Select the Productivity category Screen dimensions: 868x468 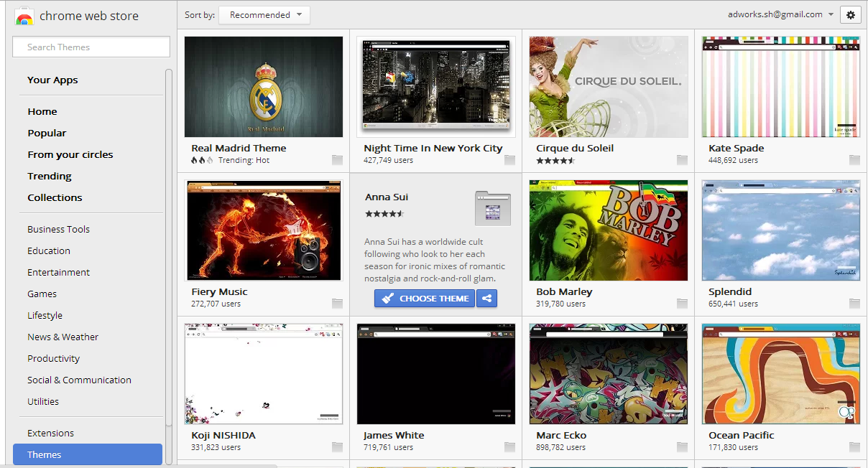(54, 359)
